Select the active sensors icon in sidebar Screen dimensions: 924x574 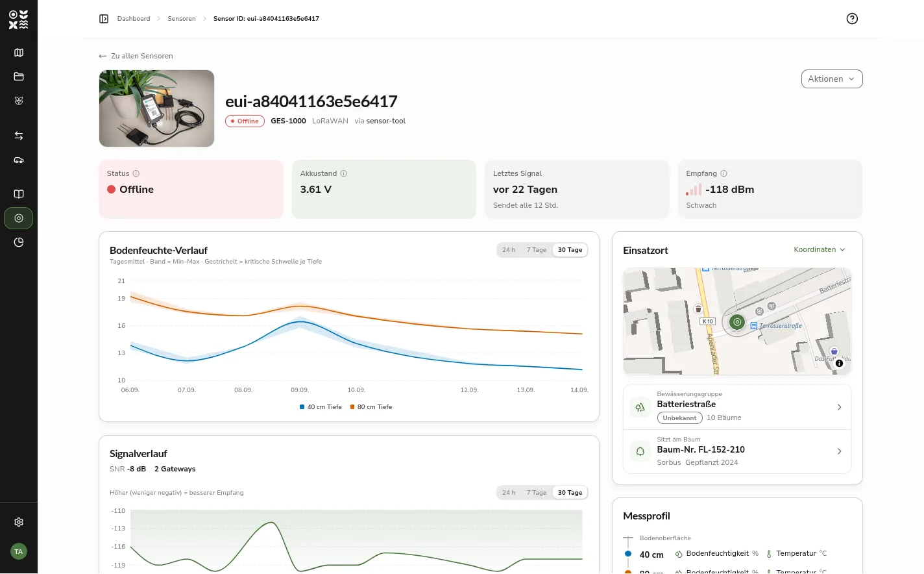pos(19,218)
